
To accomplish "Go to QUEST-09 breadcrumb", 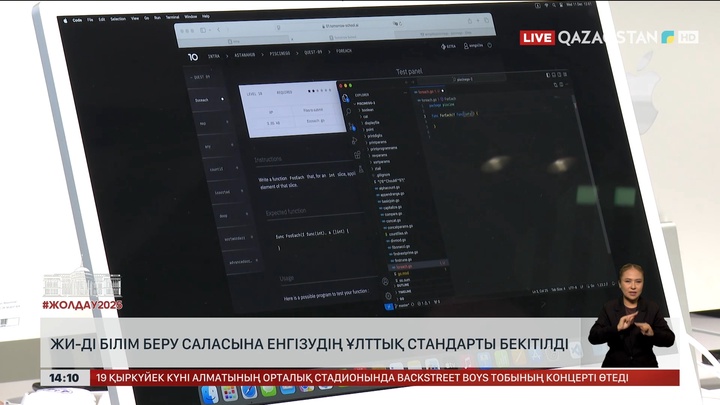I will pyautogui.click(x=313, y=52).
